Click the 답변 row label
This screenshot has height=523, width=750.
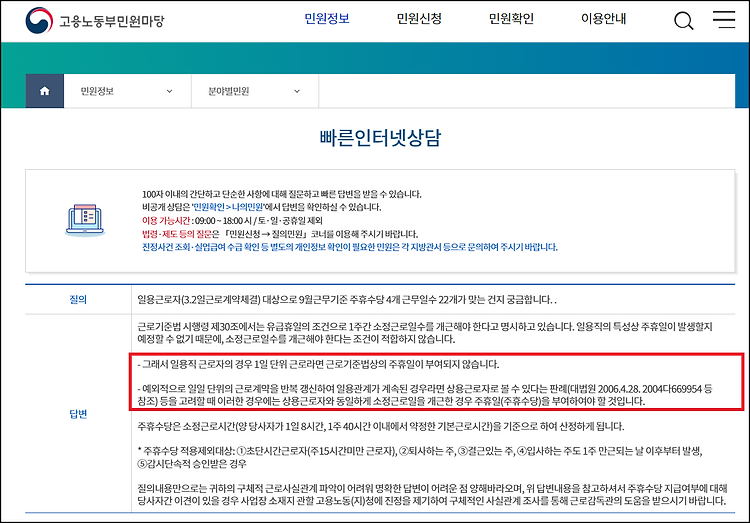point(78,414)
